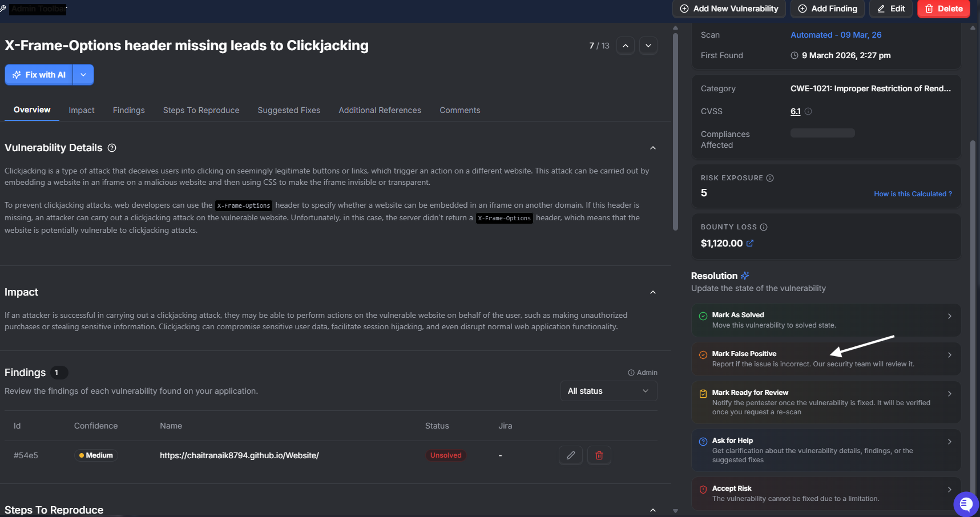Screen dimensions: 980x517
Task: Open the bounty loss external link icon
Action: 750,243
